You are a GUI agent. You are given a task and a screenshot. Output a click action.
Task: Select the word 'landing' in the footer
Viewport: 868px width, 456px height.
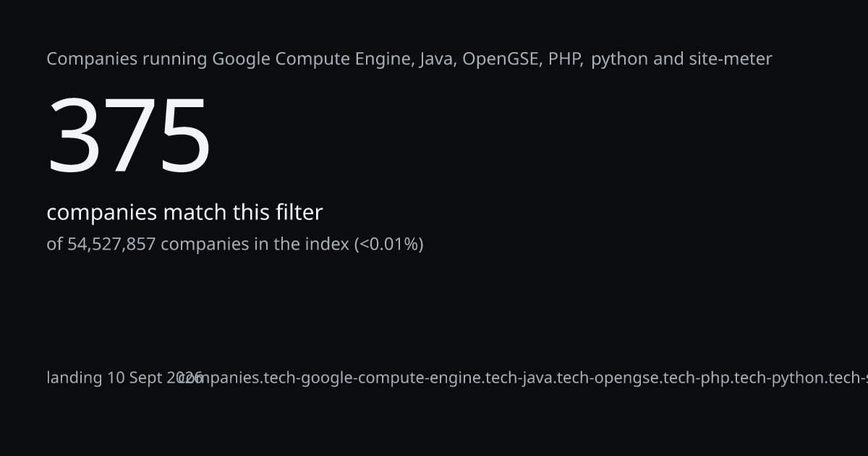pos(75,378)
